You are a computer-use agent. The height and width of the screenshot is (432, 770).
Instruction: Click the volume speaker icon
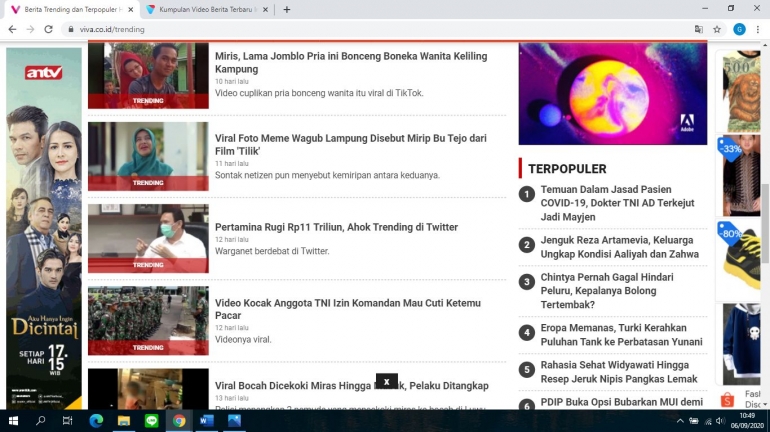[720, 421]
